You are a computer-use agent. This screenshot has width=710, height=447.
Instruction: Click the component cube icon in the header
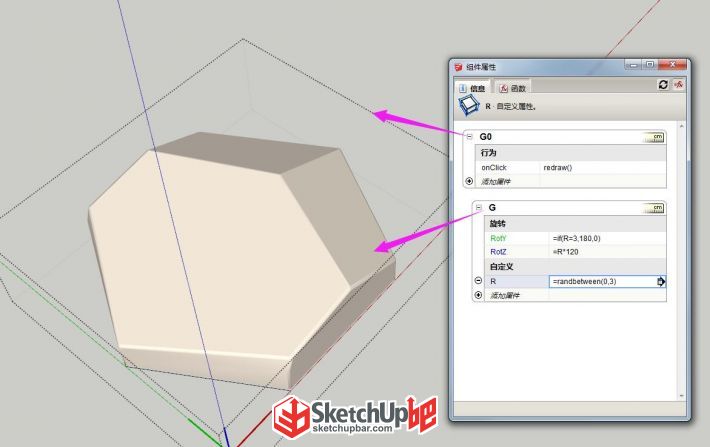[x=469, y=106]
